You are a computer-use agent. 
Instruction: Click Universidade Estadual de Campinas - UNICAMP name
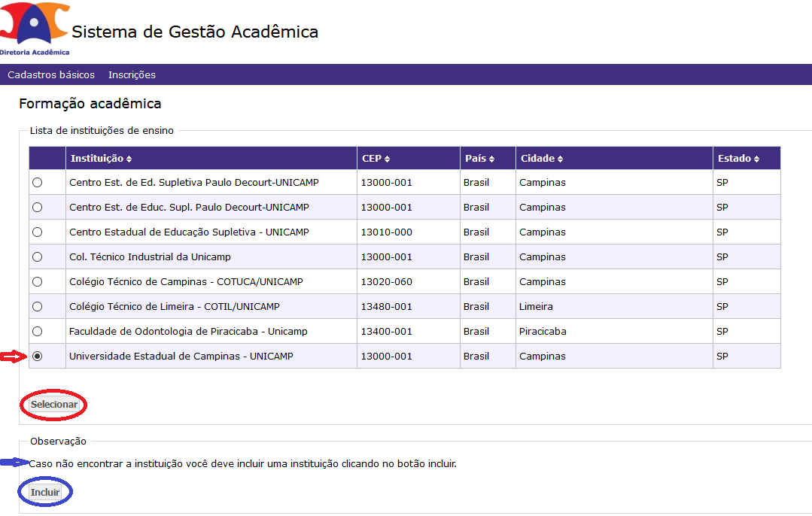tap(181, 357)
